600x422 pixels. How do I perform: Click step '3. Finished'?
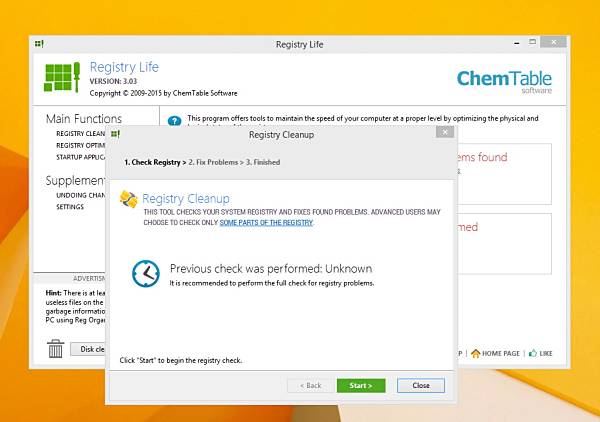coord(263,162)
